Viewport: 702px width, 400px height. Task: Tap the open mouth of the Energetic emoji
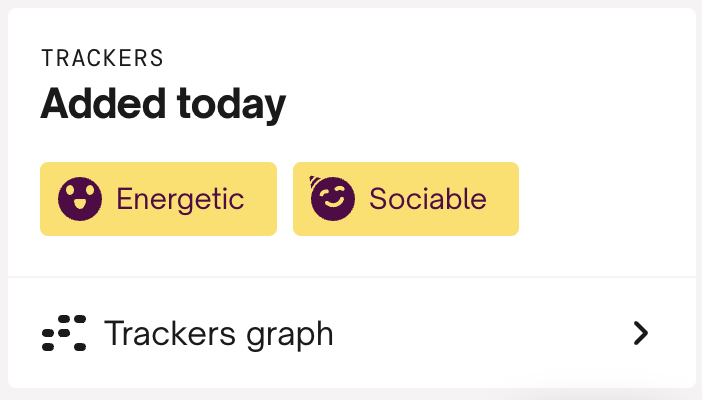(80, 208)
